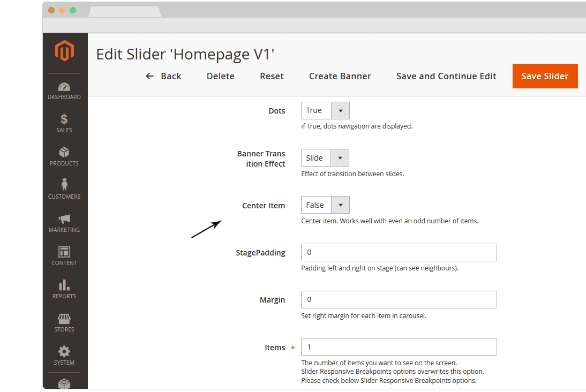Open the Dashboard sidebar menu
Screen dimensions: 586x392
(x=64, y=91)
